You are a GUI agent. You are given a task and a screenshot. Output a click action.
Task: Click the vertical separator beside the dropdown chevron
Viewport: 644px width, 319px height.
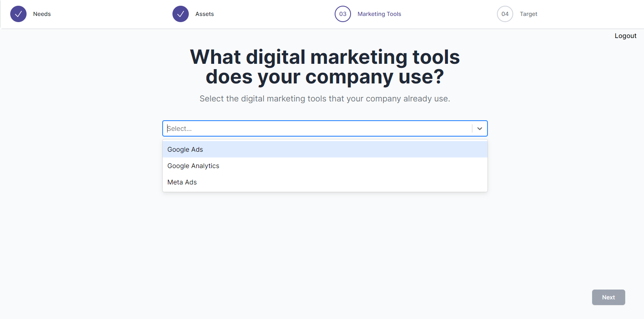coord(472,128)
